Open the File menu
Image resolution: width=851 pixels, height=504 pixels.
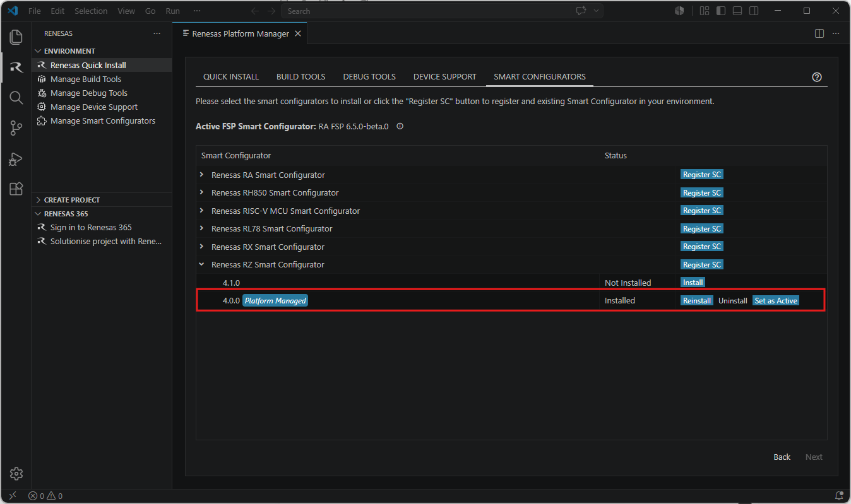[35, 11]
